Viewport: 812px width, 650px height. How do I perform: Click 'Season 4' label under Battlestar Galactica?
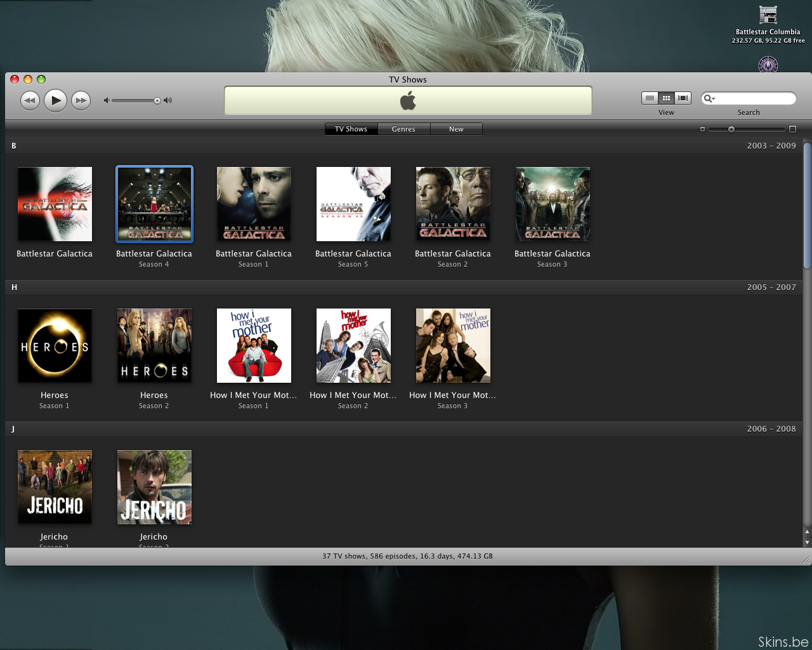(x=154, y=265)
